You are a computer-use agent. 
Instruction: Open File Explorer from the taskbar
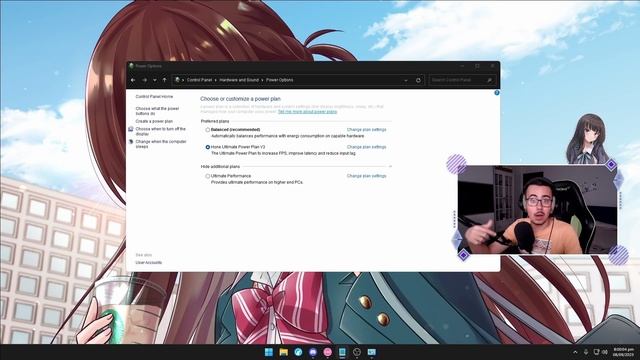pos(284,352)
